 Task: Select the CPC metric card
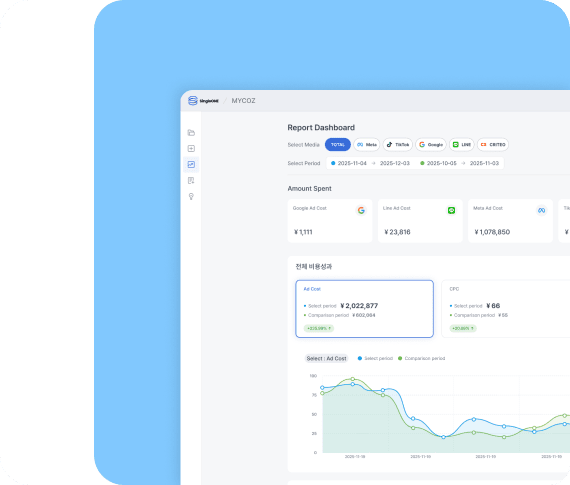tap(506, 309)
